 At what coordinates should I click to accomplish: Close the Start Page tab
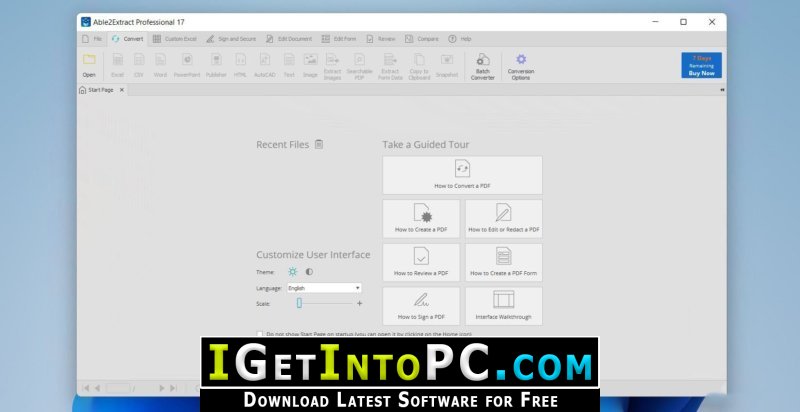click(121, 90)
